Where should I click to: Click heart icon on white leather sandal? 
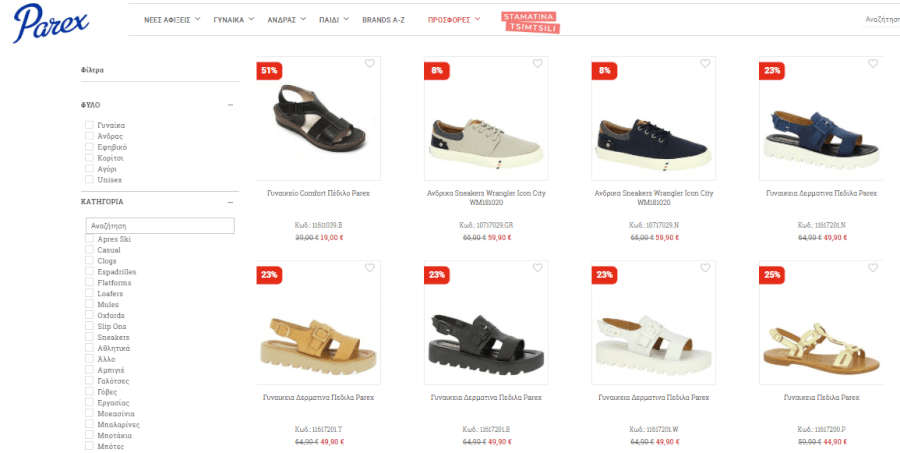click(x=705, y=268)
